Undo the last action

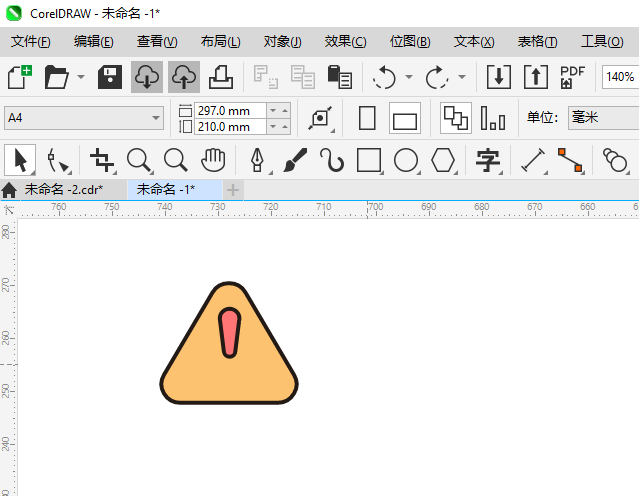pos(384,77)
